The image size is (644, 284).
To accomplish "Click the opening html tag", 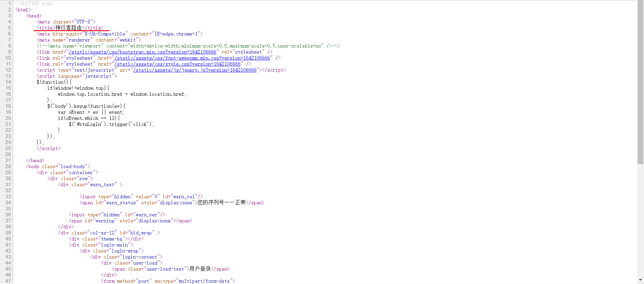I will tap(23, 10).
